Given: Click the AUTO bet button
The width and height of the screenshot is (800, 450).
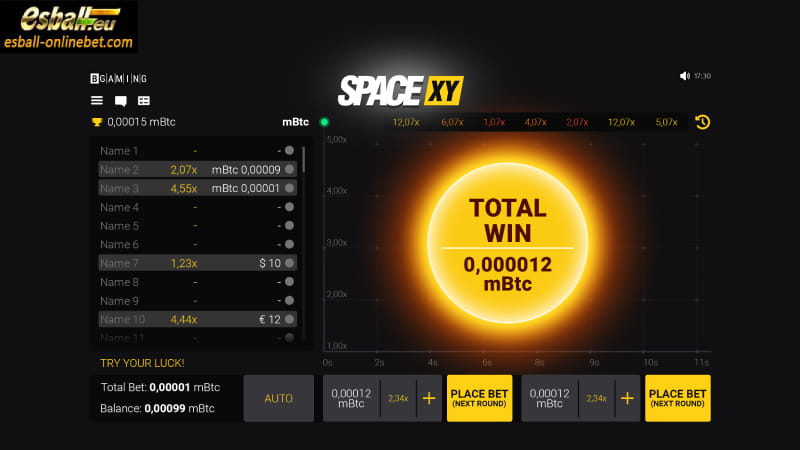Looking at the screenshot, I should click(x=279, y=398).
